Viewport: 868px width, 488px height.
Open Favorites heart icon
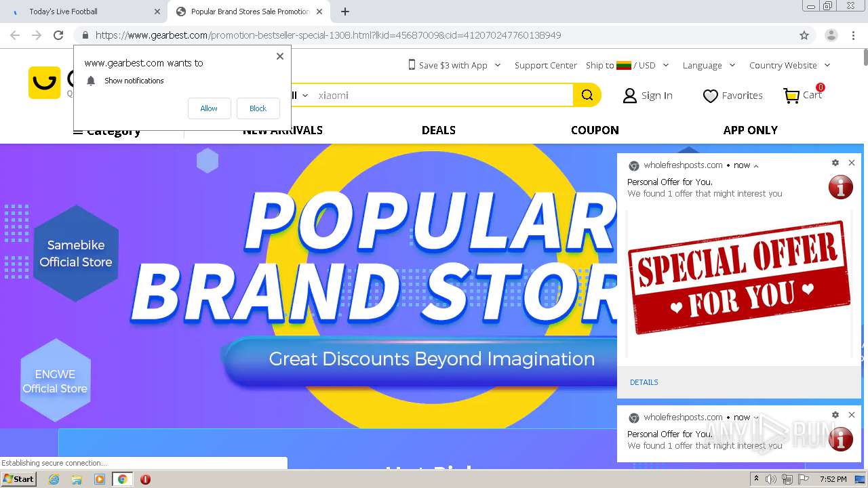click(x=710, y=96)
